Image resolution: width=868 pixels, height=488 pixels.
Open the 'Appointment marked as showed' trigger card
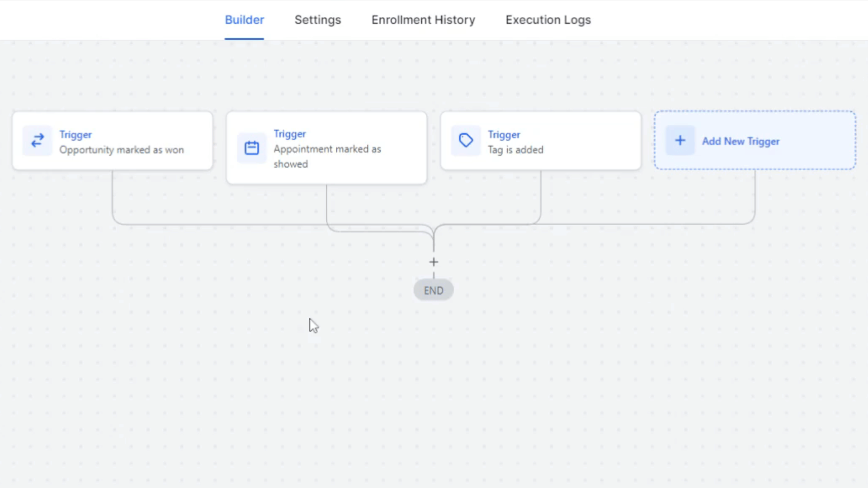click(326, 148)
